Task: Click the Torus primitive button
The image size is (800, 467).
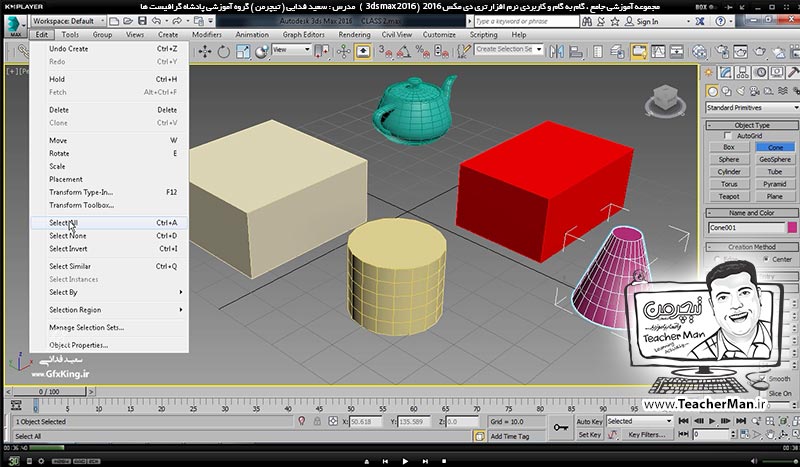Action: pos(729,184)
